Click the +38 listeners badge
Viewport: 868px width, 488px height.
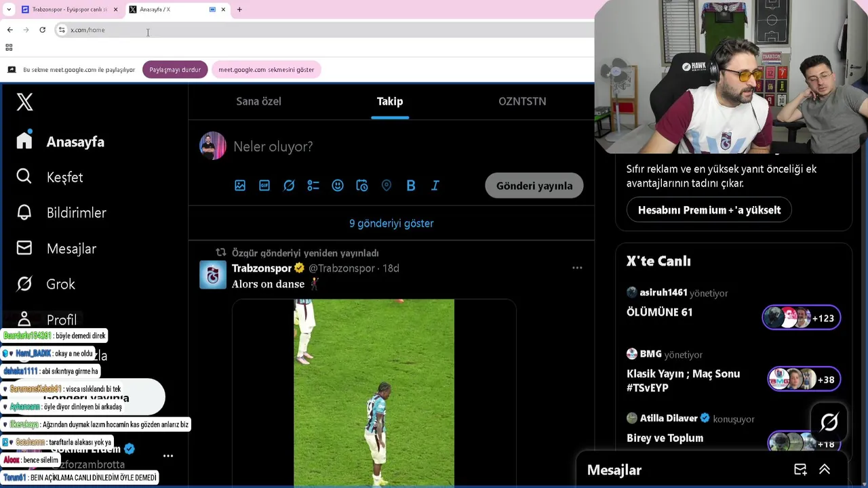(804, 380)
